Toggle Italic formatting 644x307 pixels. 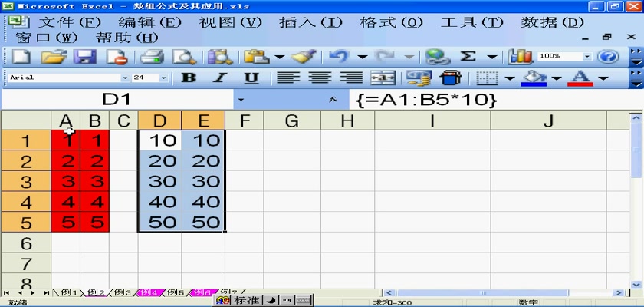point(219,78)
